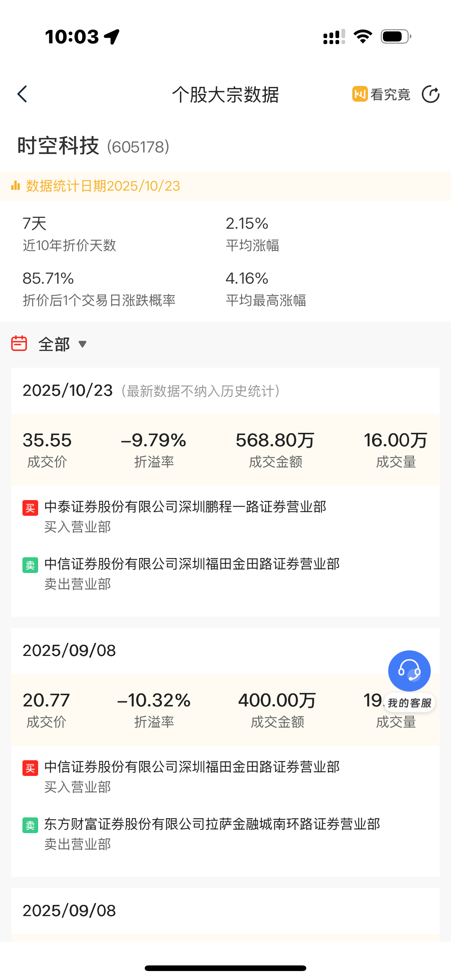This screenshot has width=451, height=980.
Task: Tap the page title 个股大宗数据
Action: (x=225, y=94)
